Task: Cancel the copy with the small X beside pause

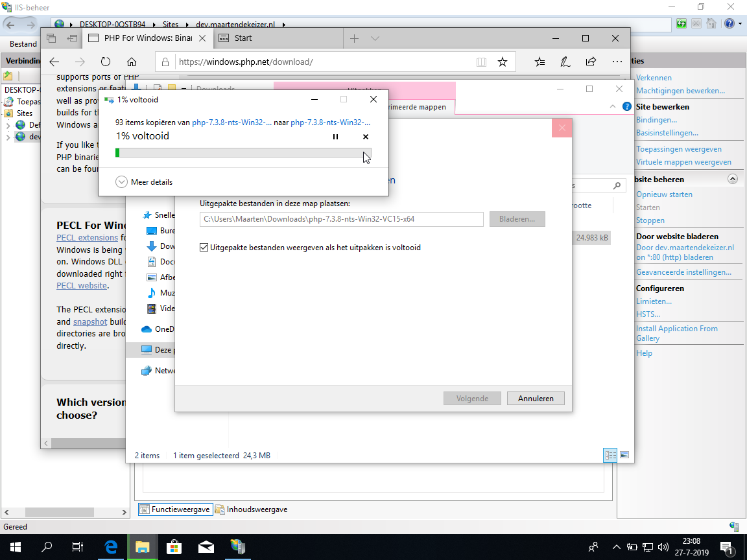Action: pyautogui.click(x=366, y=137)
